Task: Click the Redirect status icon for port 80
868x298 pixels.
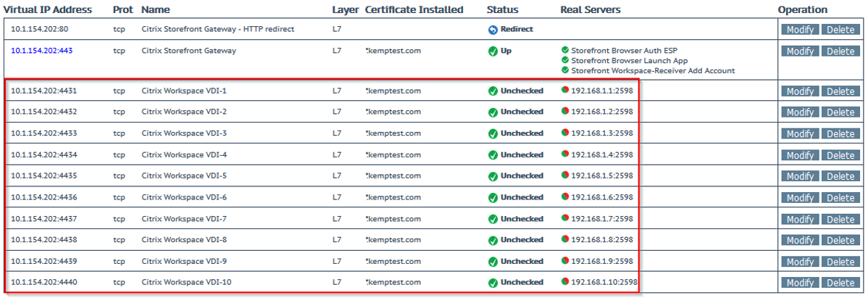Action: (x=493, y=30)
